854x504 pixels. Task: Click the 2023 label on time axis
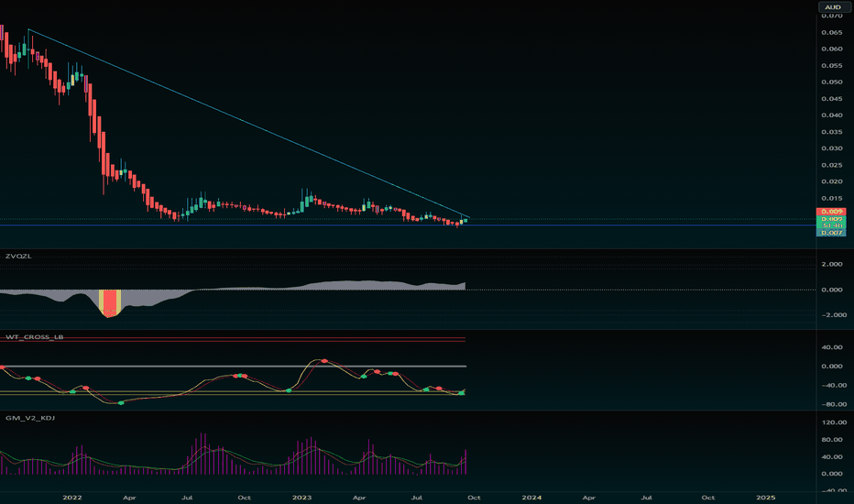tap(301, 498)
